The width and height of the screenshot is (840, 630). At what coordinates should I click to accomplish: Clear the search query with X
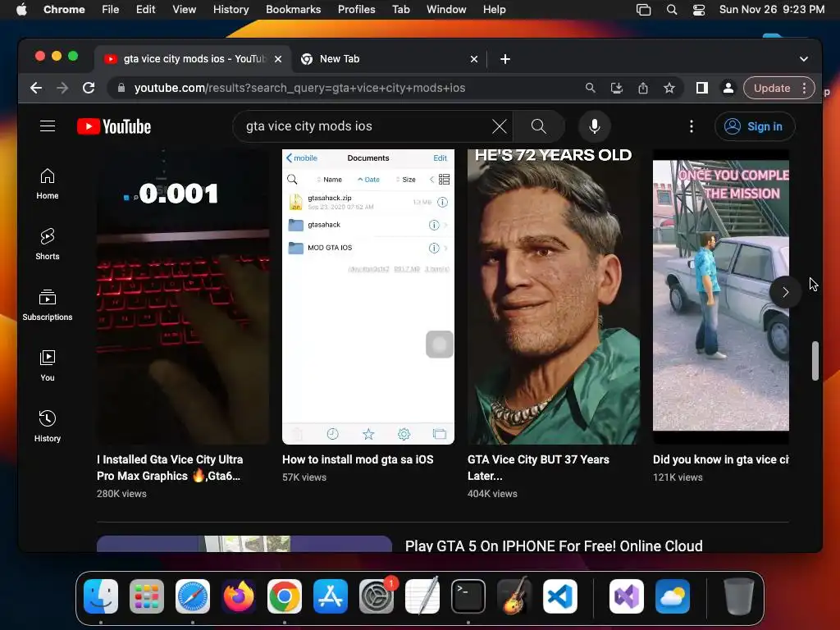500,126
